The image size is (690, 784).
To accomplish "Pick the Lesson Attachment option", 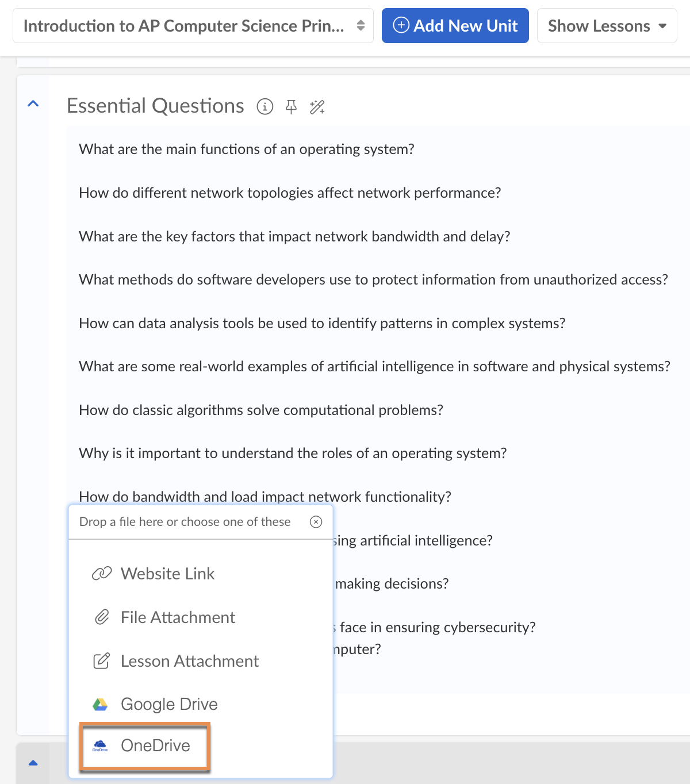I will [x=189, y=661].
